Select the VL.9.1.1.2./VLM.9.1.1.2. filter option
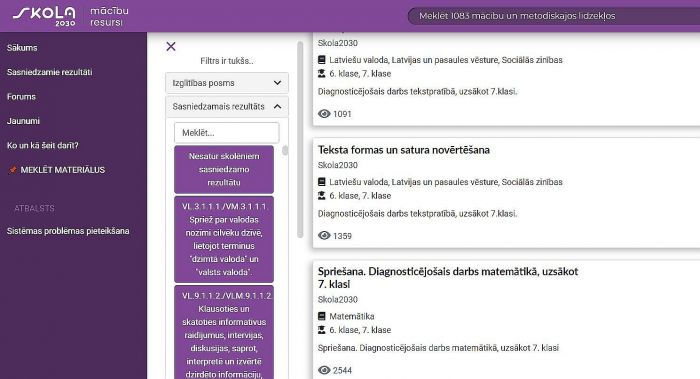Image resolution: width=700 pixels, height=379 pixels. pos(224,333)
